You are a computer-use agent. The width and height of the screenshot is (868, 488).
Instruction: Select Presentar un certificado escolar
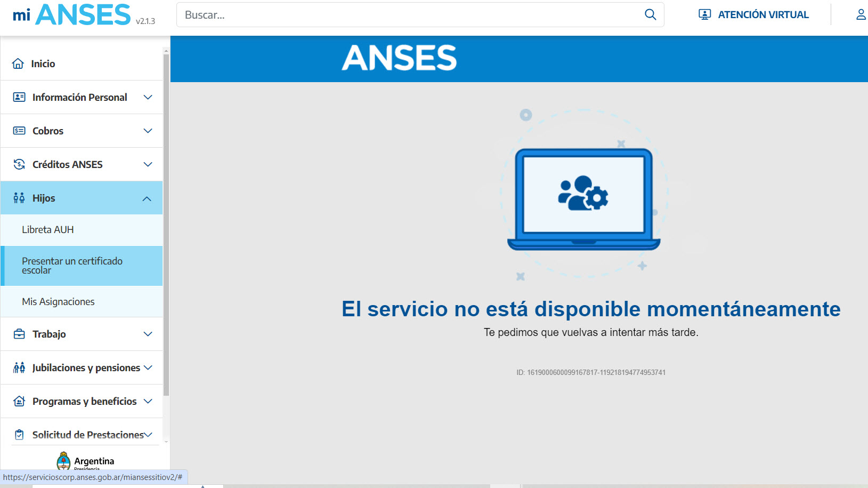tap(82, 266)
